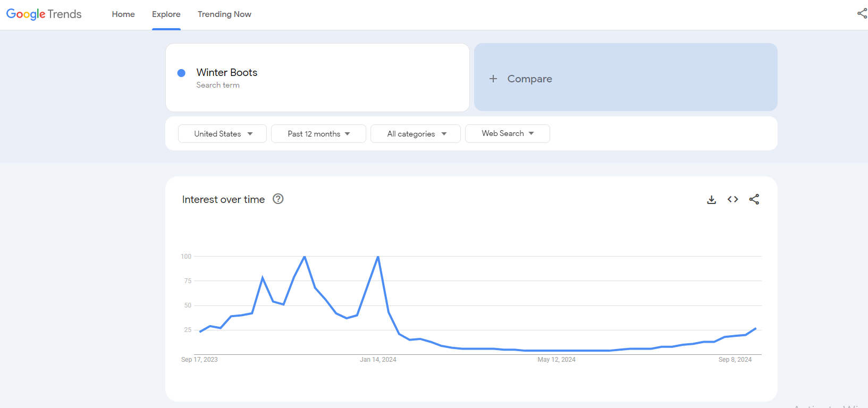Edit the Winter Boots search term
The width and height of the screenshot is (868, 408).
(x=227, y=72)
